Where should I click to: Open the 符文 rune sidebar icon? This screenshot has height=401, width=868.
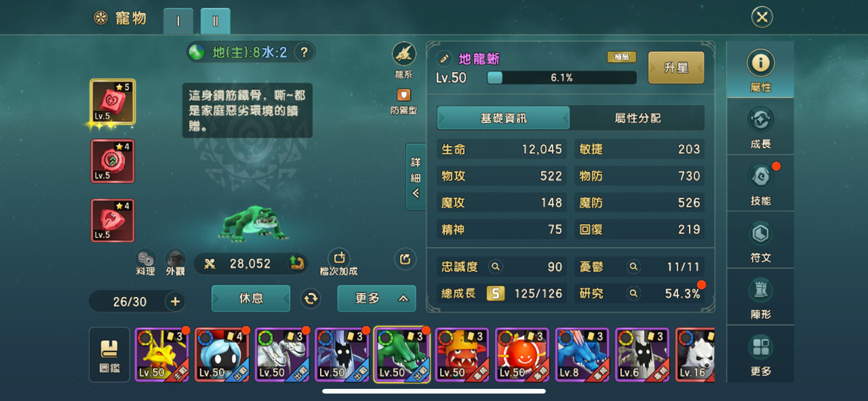[x=760, y=234]
